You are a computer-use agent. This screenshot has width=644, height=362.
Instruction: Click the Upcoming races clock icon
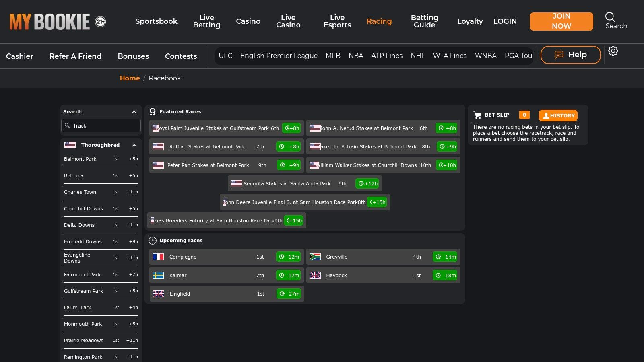point(153,241)
